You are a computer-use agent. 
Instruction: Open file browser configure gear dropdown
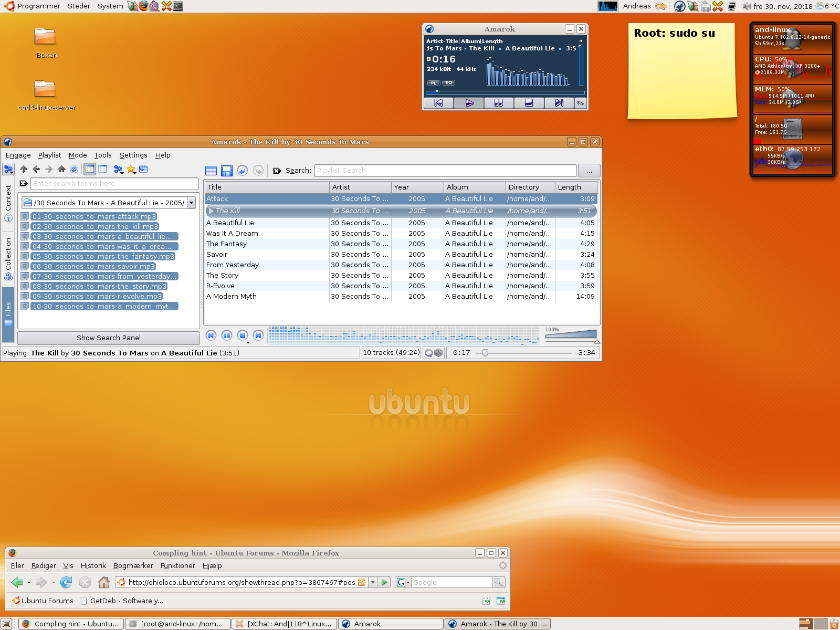[x=118, y=169]
